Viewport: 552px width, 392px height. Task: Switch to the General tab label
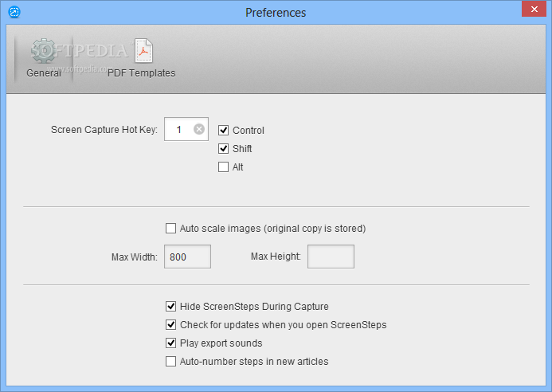point(44,73)
